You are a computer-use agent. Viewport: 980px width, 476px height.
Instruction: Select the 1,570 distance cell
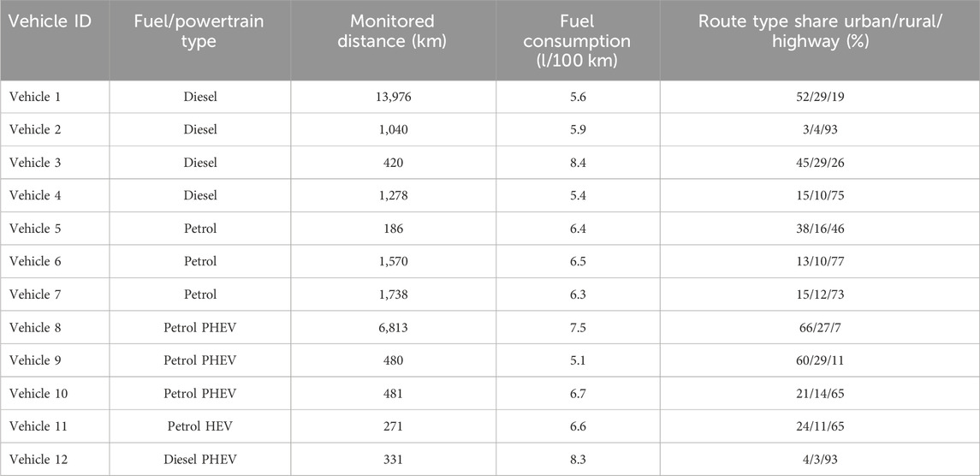tap(393, 261)
